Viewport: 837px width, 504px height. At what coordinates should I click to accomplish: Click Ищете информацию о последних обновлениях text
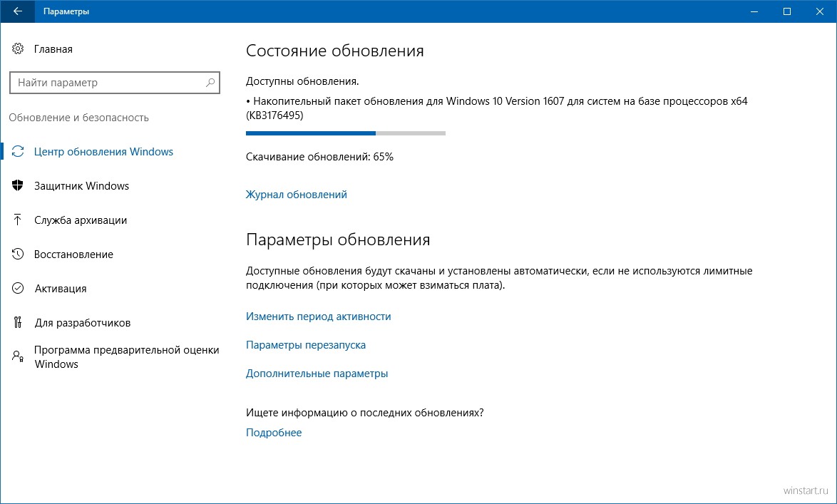(364, 413)
